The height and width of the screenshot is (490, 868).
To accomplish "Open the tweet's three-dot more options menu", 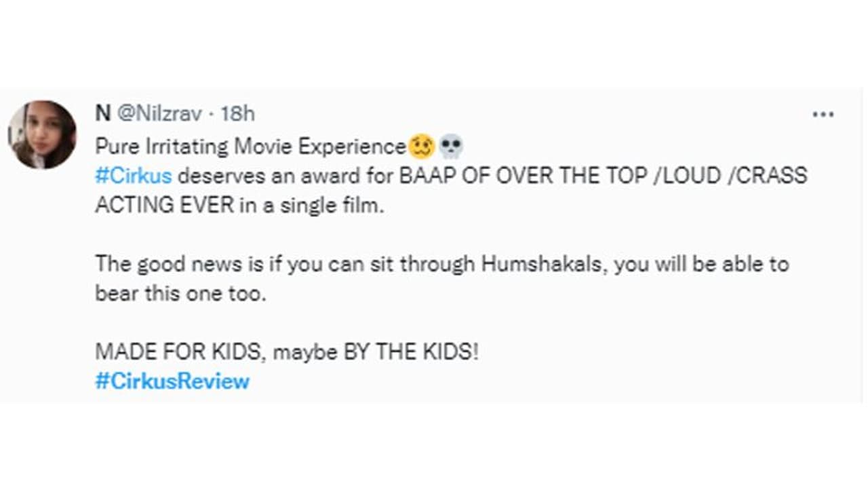I will point(823,115).
